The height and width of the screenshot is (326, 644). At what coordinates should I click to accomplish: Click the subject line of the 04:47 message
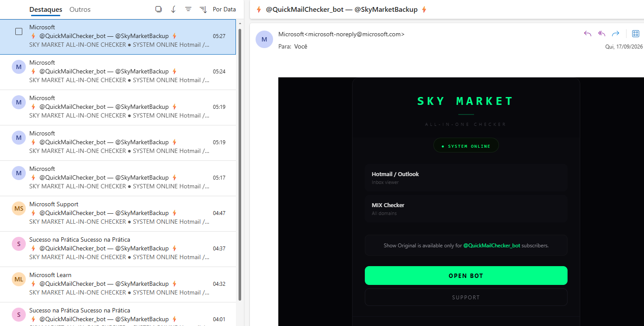click(x=104, y=213)
